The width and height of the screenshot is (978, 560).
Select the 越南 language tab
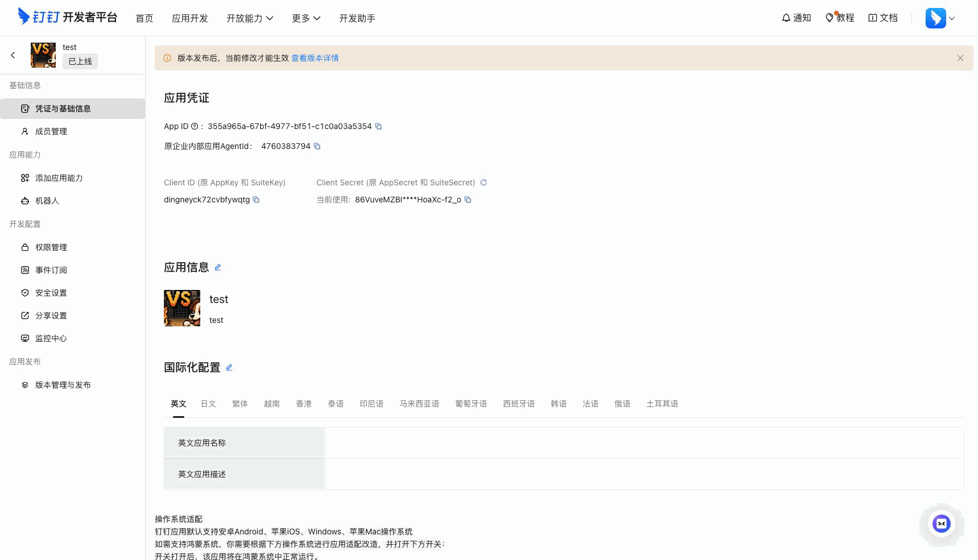tap(272, 404)
